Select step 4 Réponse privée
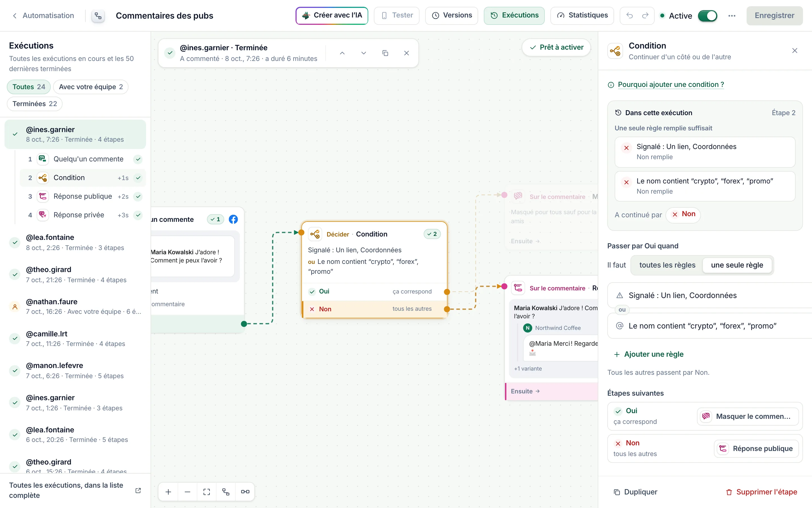The image size is (812, 508). coord(83,215)
